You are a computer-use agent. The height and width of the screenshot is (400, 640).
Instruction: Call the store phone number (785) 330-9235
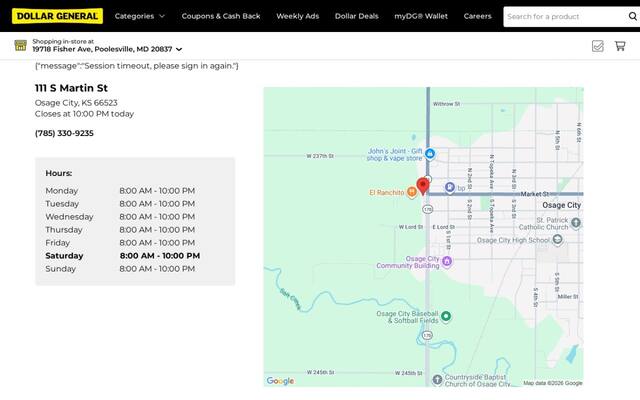tap(64, 133)
